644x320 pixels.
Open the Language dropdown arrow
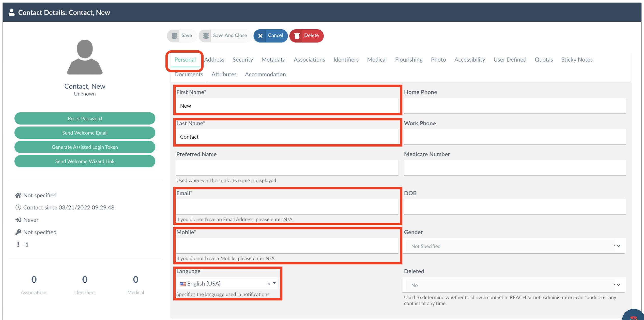[x=274, y=283]
